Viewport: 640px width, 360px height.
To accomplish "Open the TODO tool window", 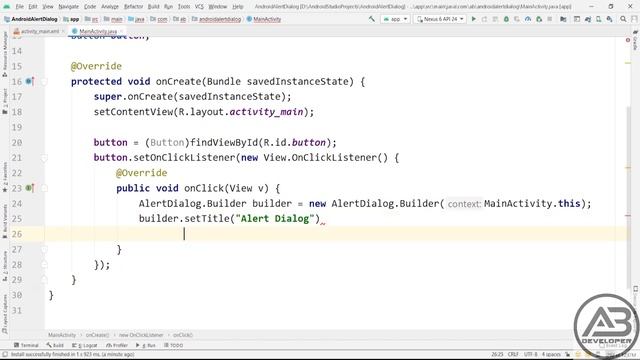I will [174, 345].
